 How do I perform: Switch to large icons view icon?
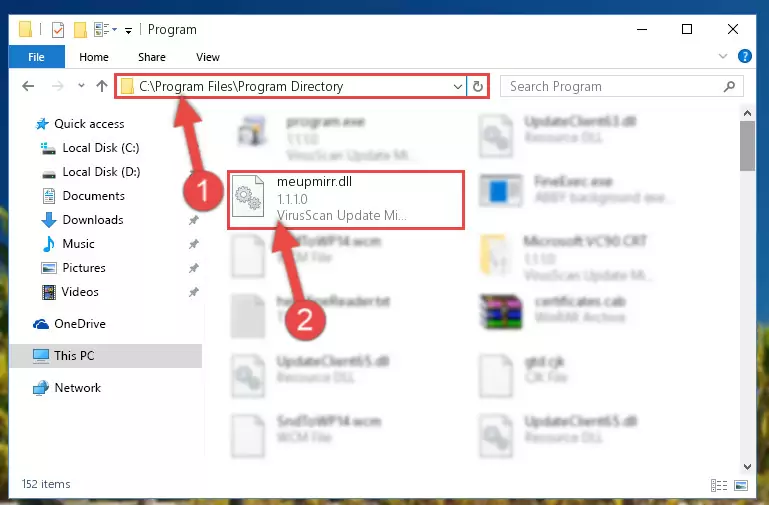[x=741, y=485]
